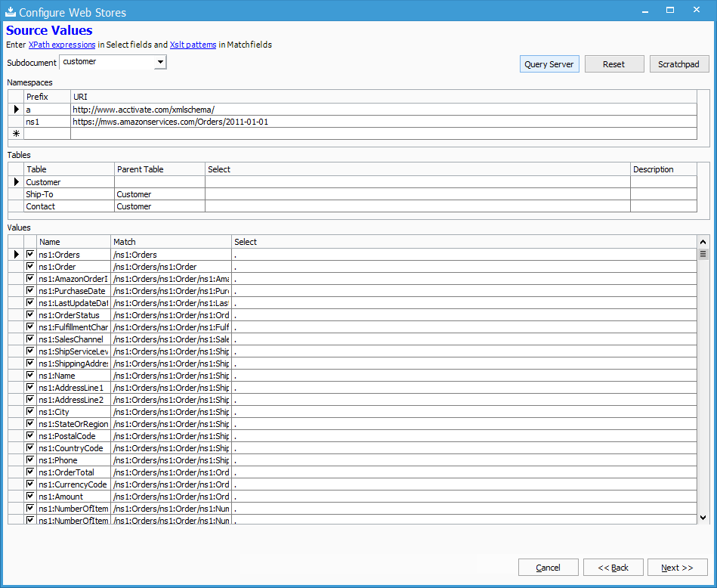The image size is (717, 588).
Task: Select the ns1:AmazonOrderI name cell
Action: click(73, 279)
